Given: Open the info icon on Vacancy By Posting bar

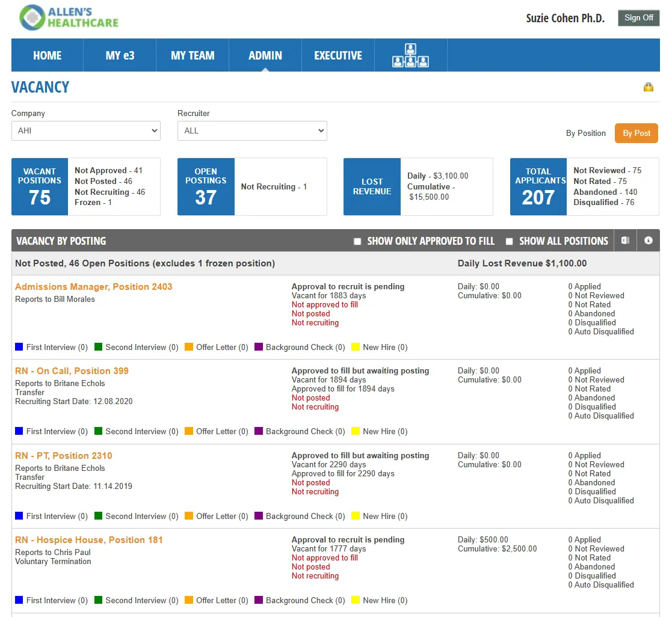Looking at the screenshot, I should click(x=648, y=241).
